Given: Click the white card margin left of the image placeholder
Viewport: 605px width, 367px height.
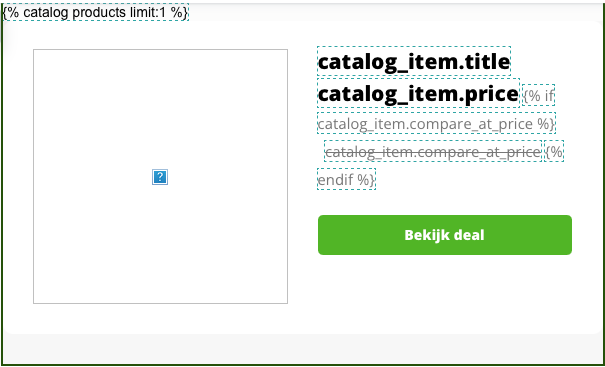Looking at the screenshot, I should tap(19, 176).
